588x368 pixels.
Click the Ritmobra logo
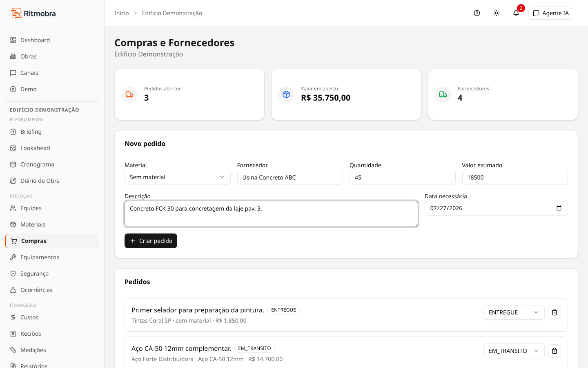[x=33, y=13]
